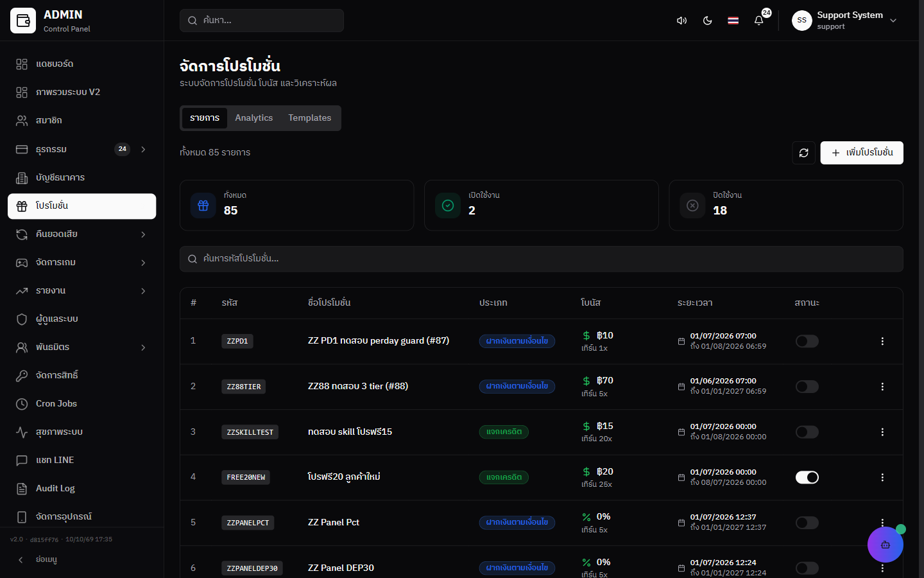Expand the คืนยอดเสีย sidebar submenu

[x=143, y=234]
